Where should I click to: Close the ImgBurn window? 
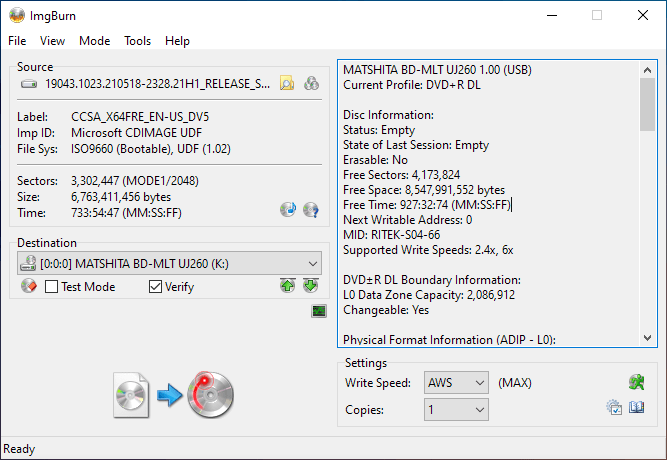pyautogui.click(x=643, y=15)
